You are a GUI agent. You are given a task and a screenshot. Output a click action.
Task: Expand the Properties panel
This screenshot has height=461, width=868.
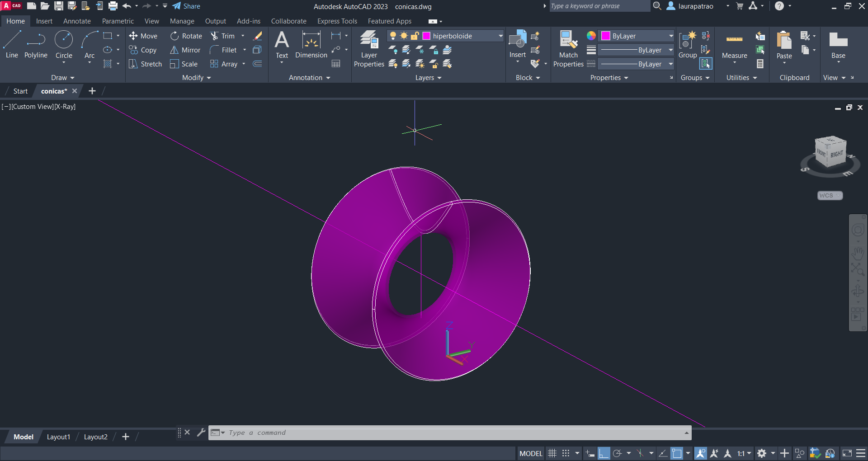(x=609, y=78)
